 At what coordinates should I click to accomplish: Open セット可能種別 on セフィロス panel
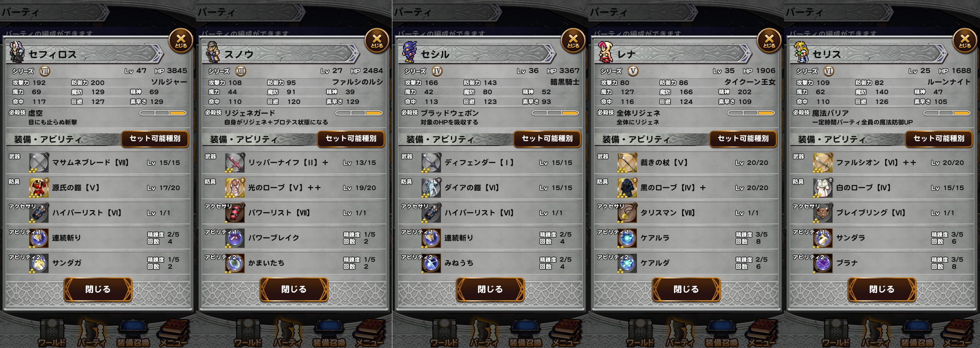click(x=155, y=138)
